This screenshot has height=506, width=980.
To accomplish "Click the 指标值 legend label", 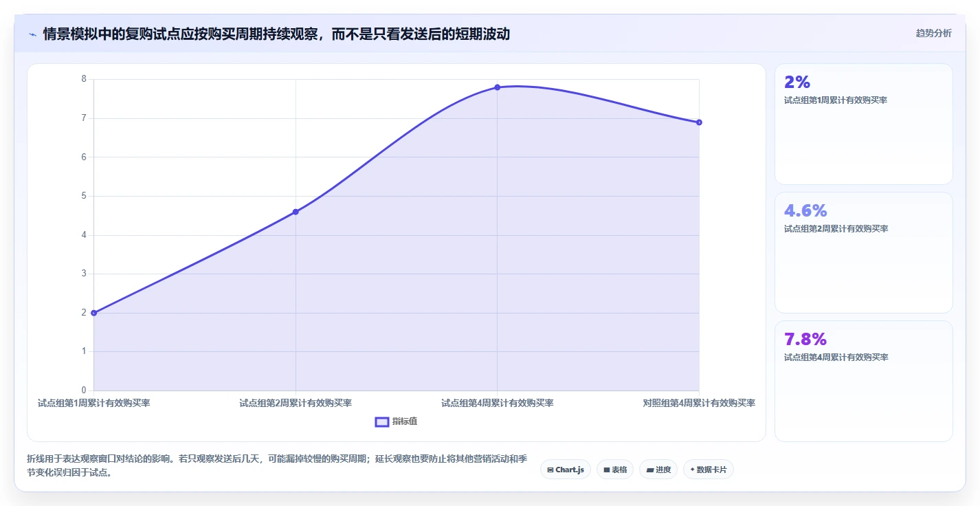I will pos(405,421).
